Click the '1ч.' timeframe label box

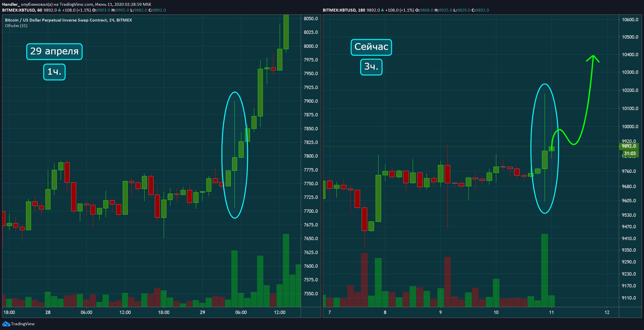(54, 72)
